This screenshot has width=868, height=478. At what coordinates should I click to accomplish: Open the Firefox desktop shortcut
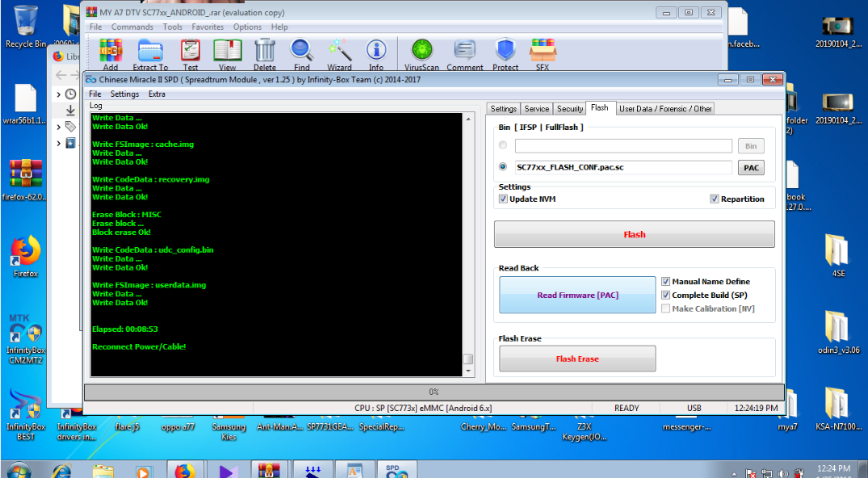point(26,256)
